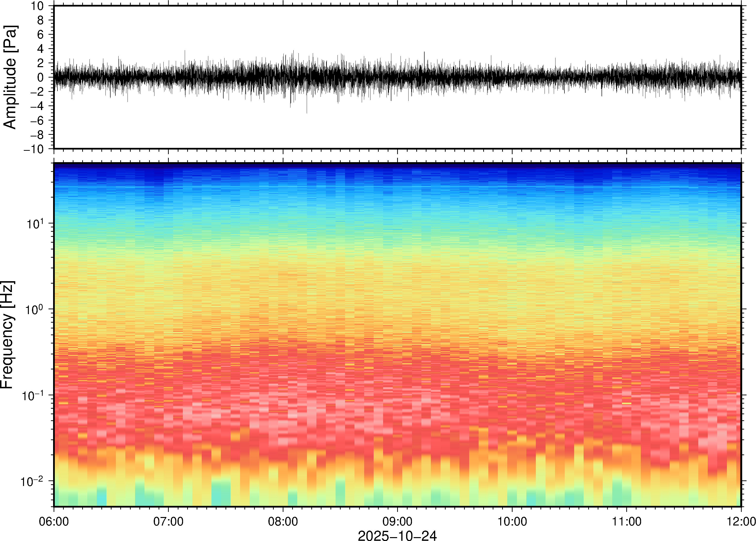Click the 09:00 time axis label

(397, 521)
